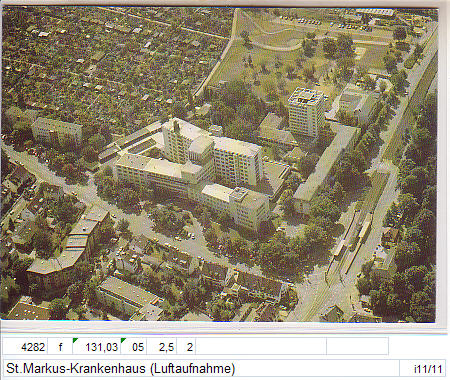
Task: Select the cell labeled i11/11
Action: (x=423, y=368)
